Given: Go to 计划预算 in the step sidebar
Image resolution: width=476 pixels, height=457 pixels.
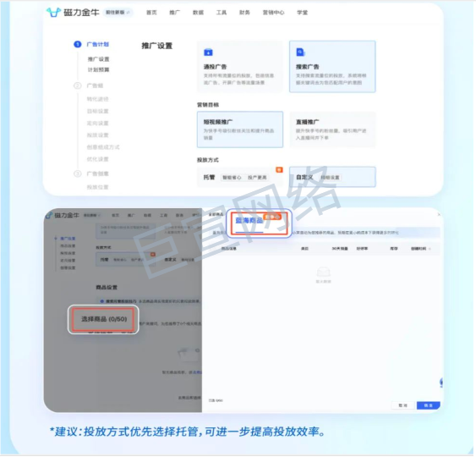Looking at the screenshot, I should (x=98, y=70).
